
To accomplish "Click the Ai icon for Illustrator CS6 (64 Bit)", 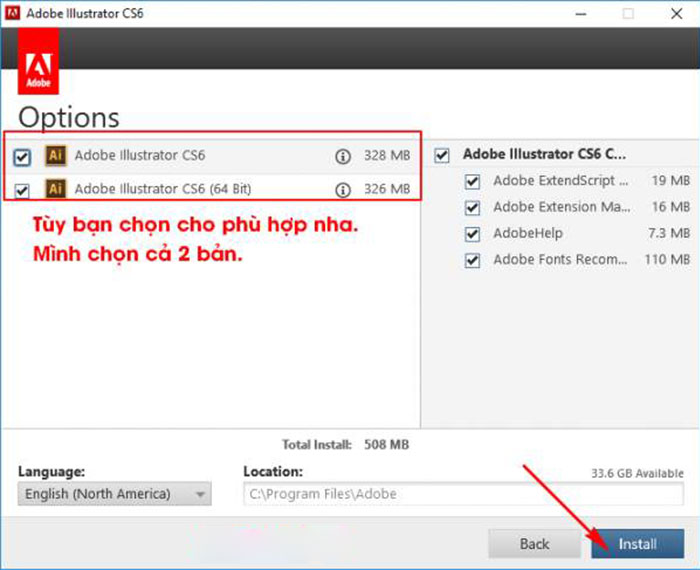I will coord(56,189).
